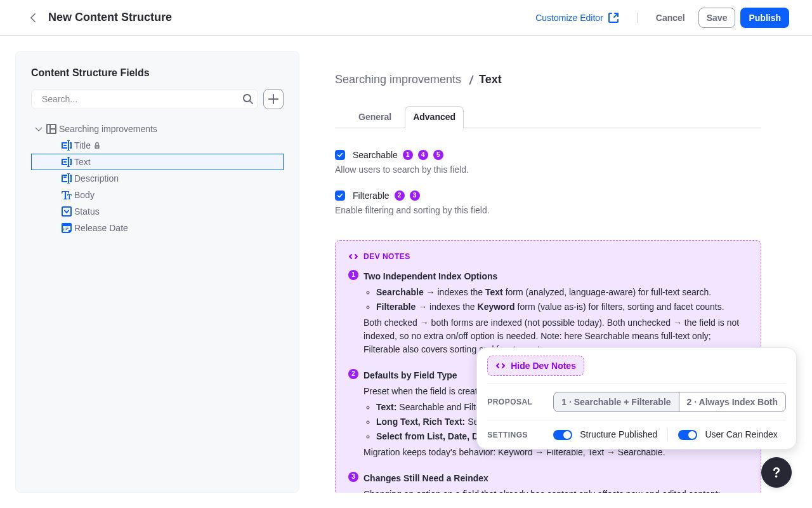Add a new field with the plus button
The image size is (812, 508).
(273, 99)
